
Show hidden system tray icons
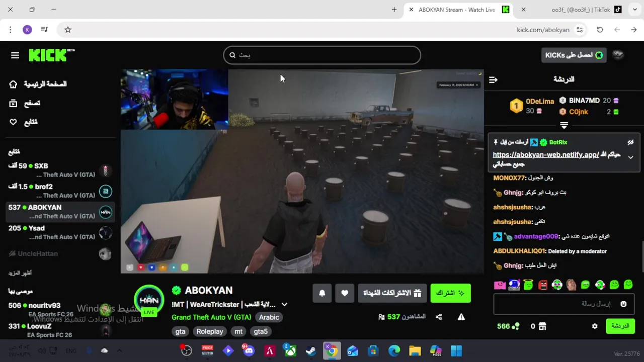(119, 350)
